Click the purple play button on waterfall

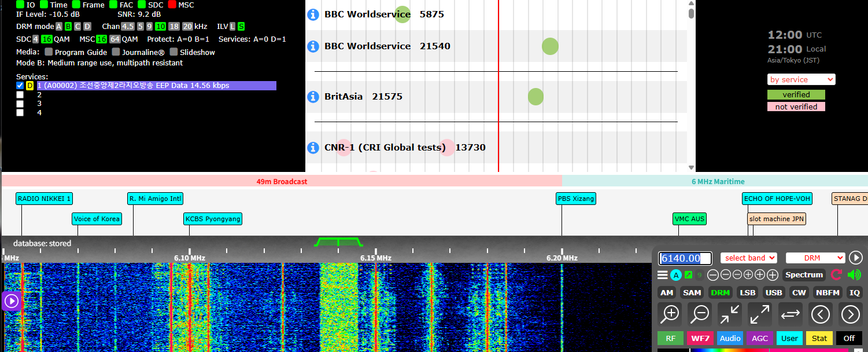click(12, 300)
